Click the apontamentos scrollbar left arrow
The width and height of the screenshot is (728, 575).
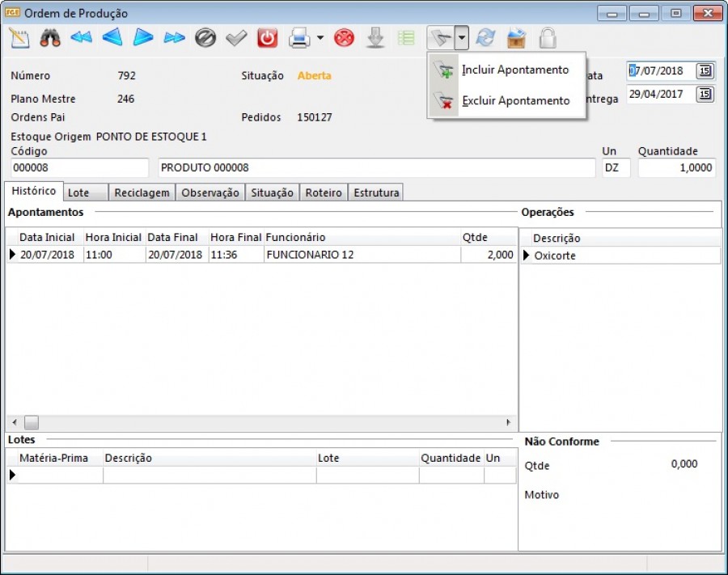click(15, 422)
